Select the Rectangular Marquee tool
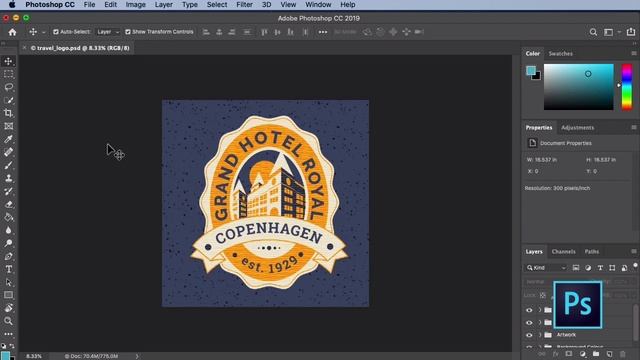Viewport: 640px width, 360px height. 8,74
